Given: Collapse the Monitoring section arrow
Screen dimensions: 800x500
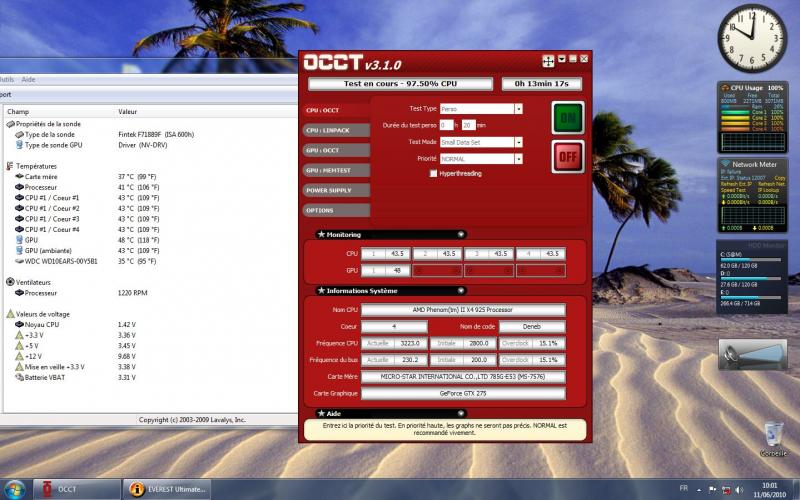Looking at the screenshot, I should [461, 235].
